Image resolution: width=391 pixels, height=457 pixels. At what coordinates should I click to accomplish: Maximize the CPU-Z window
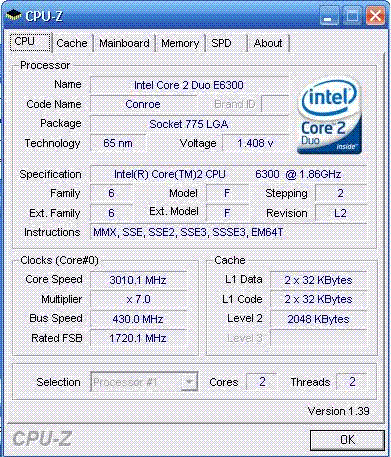[x=352, y=16]
